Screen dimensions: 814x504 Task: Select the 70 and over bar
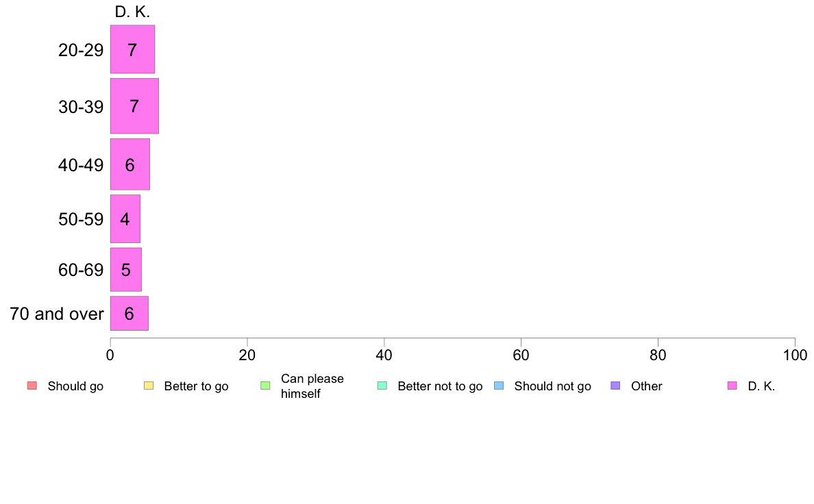click(129, 313)
